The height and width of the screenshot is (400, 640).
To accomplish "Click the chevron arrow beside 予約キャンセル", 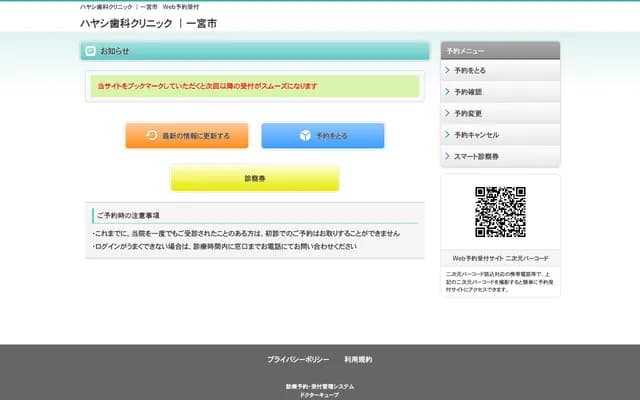I will pos(447,135).
